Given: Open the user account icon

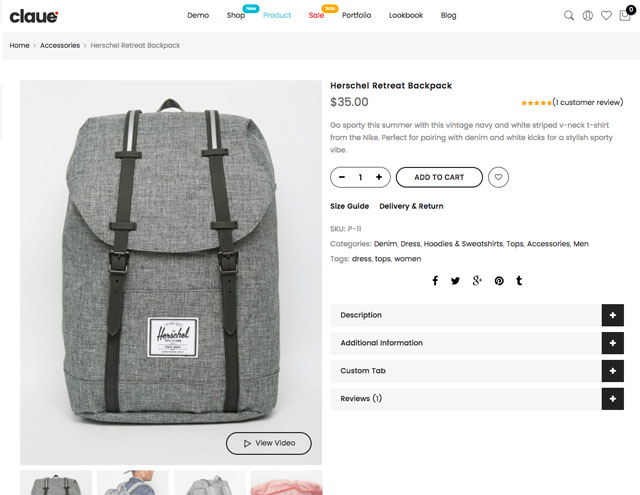Looking at the screenshot, I should coord(587,16).
